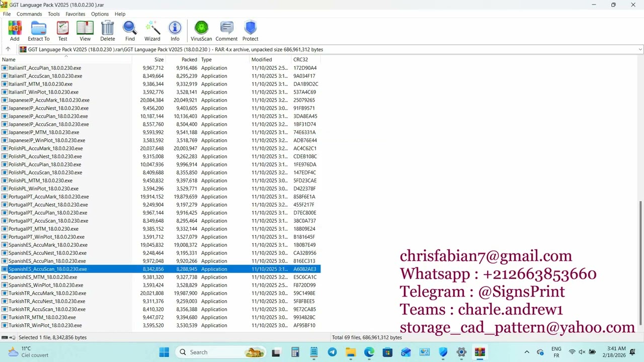Click CRC32 value AC4C62C1
This screenshot has height=362, width=644.
coord(305,148)
